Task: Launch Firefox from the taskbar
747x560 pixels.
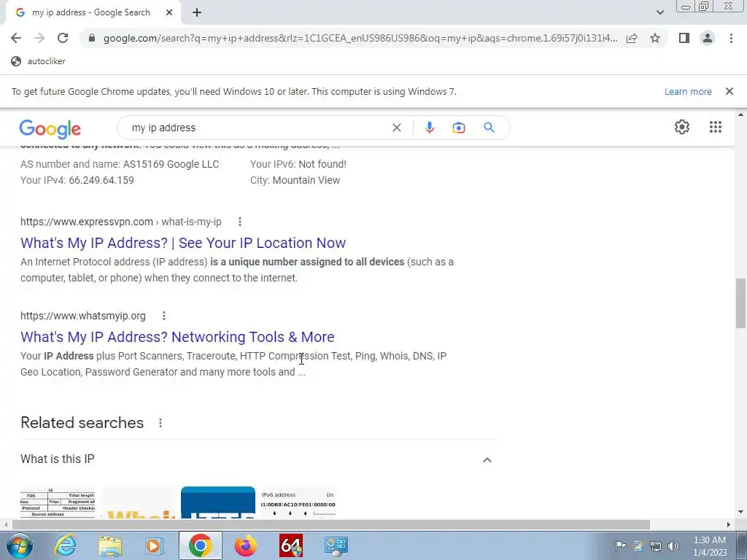Action: [245, 545]
